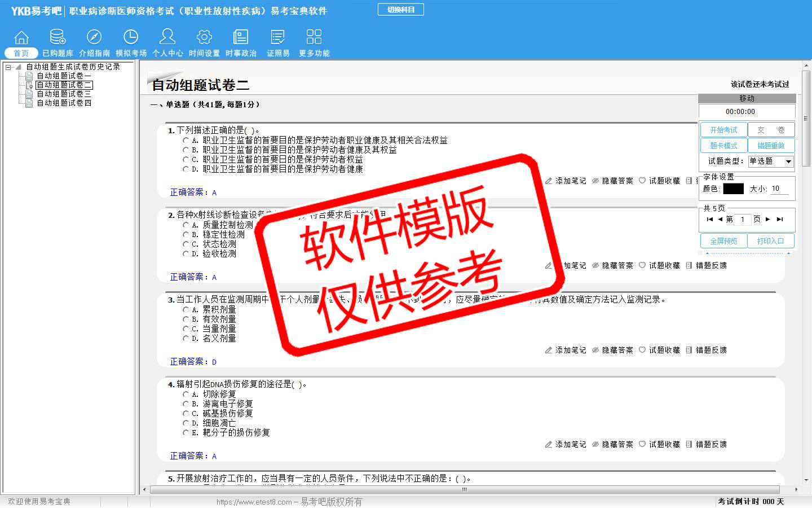Go to previous page arrow
The width and height of the screenshot is (812, 508).
click(x=720, y=219)
